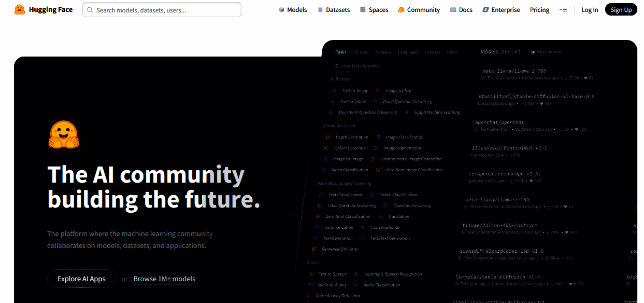The image size is (644, 303).
Task: Click the Docs book icon in navbar
Action: [x=453, y=10]
